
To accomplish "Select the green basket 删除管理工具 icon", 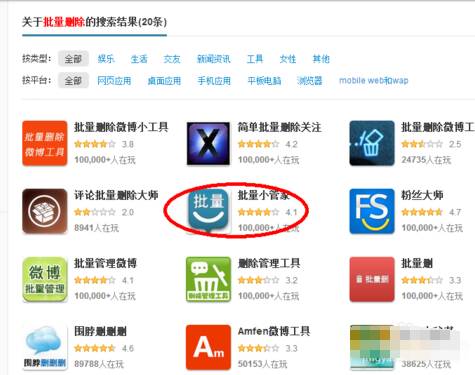I will 208,279.
